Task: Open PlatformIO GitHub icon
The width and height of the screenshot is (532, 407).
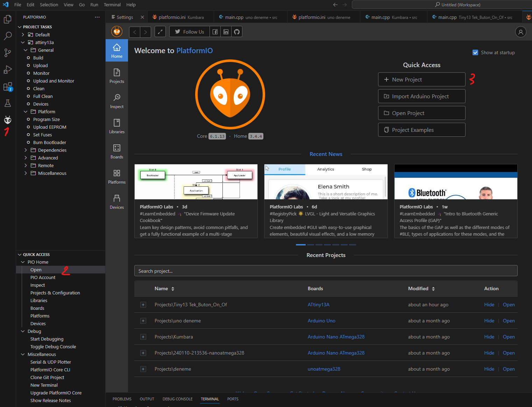Action: [237, 32]
